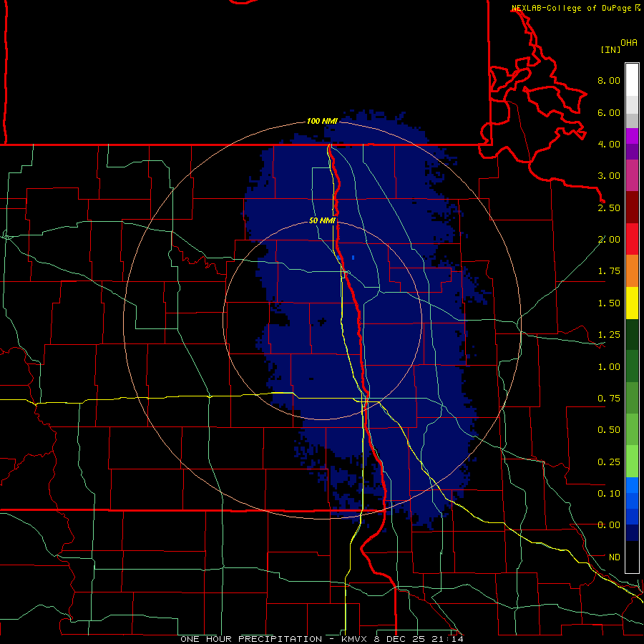Click the ND legend label

click(x=615, y=557)
